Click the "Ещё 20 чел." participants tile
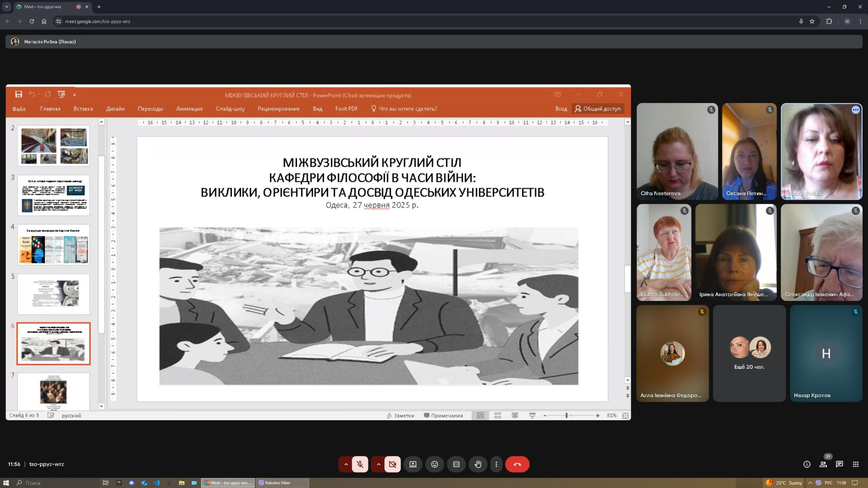Viewport: 868px width, 488px height. 749,353
